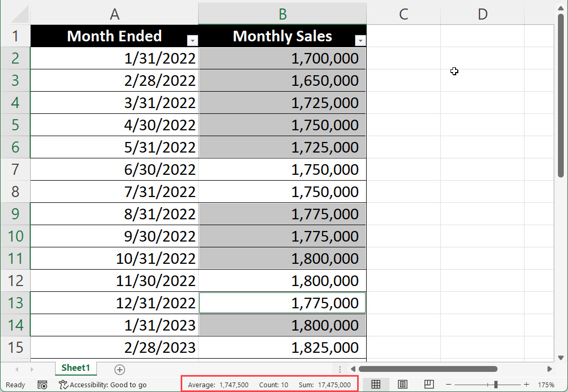The height and width of the screenshot is (392, 568).
Task: Click the zoom slider handle
Action: point(496,385)
